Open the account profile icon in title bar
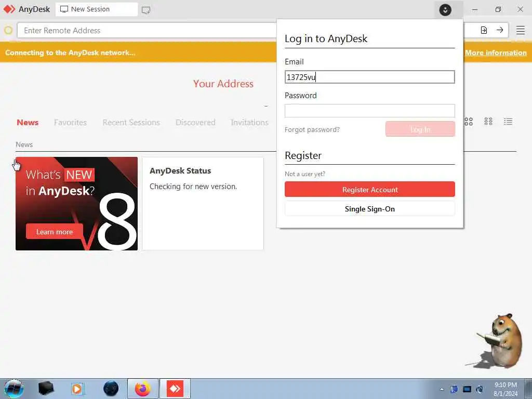Viewport: 532px width, 399px height. pyautogui.click(x=445, y=10)
